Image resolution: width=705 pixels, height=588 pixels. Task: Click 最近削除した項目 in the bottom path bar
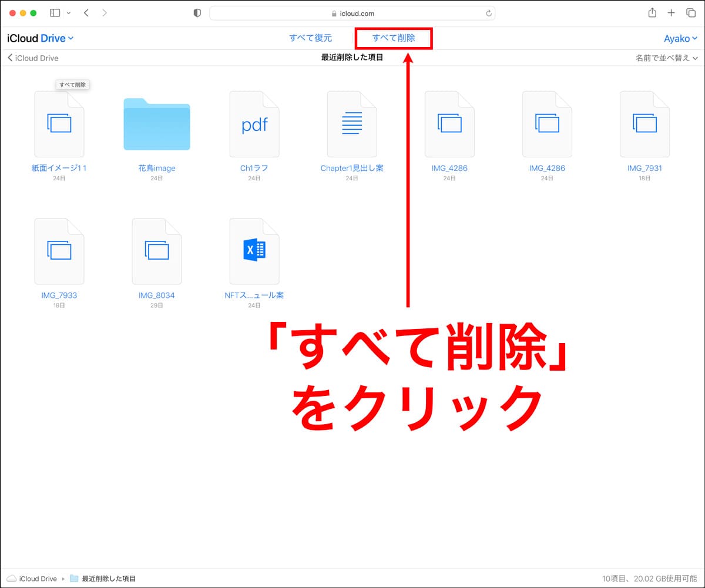click(109, 579)
